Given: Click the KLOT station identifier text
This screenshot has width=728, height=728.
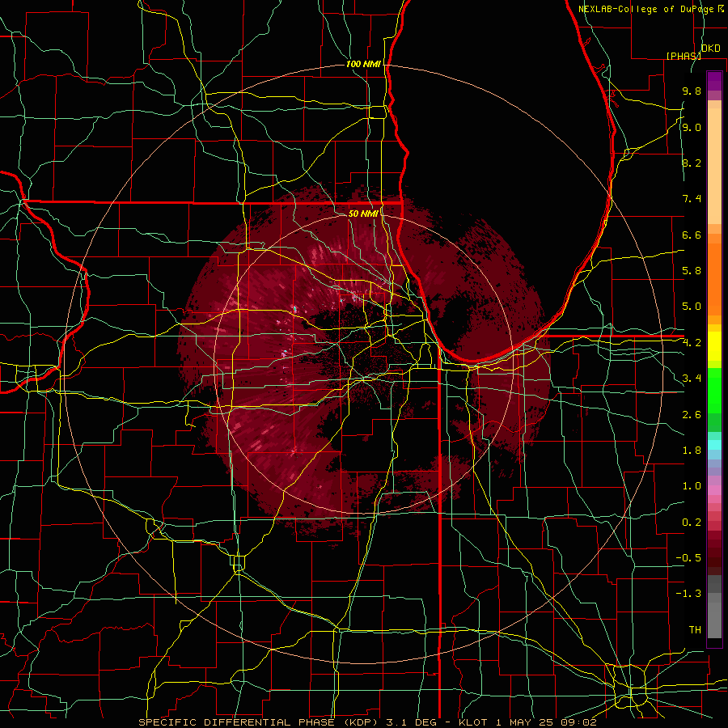Looking at the screenshot, I should (x=472, y=722).
